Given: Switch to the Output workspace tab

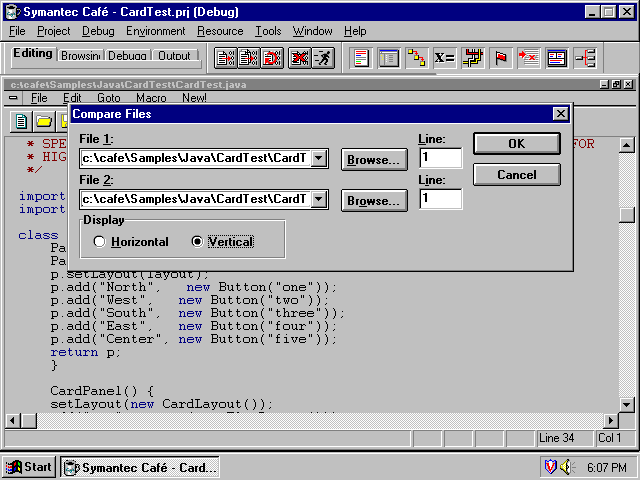Looking at the screenshot, I should click(174, 56).
